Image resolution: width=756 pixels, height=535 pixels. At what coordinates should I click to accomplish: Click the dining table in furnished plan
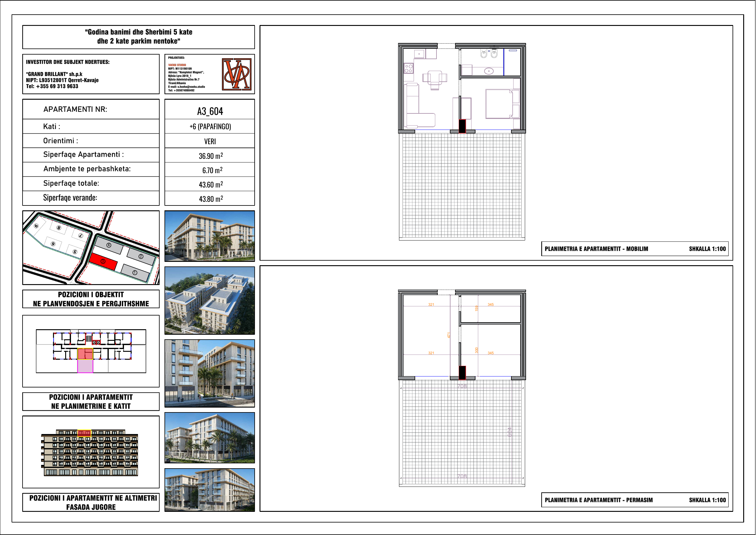(435, 78)
